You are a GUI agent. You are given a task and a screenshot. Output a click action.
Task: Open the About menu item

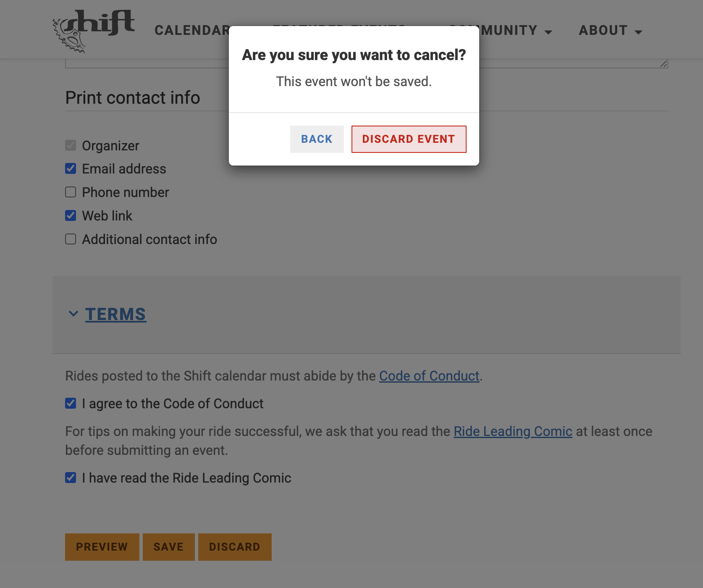[x=603, y=30]
